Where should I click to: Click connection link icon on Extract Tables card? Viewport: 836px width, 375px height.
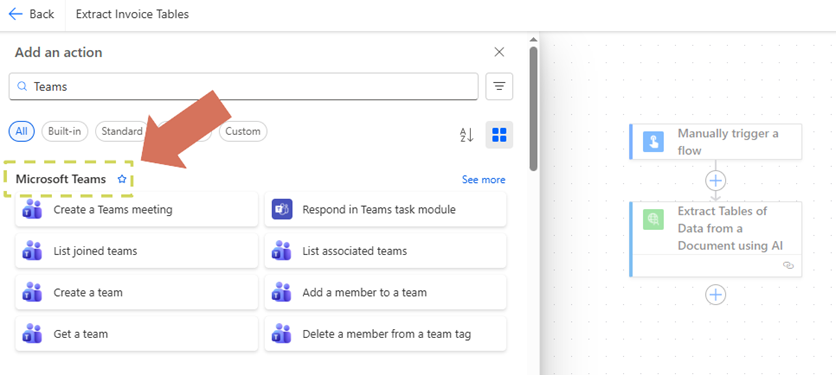coord(788,265)
